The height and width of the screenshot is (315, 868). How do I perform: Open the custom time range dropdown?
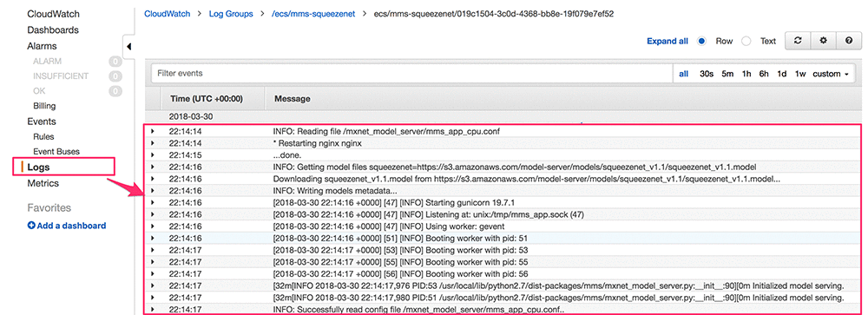(831, 74)
